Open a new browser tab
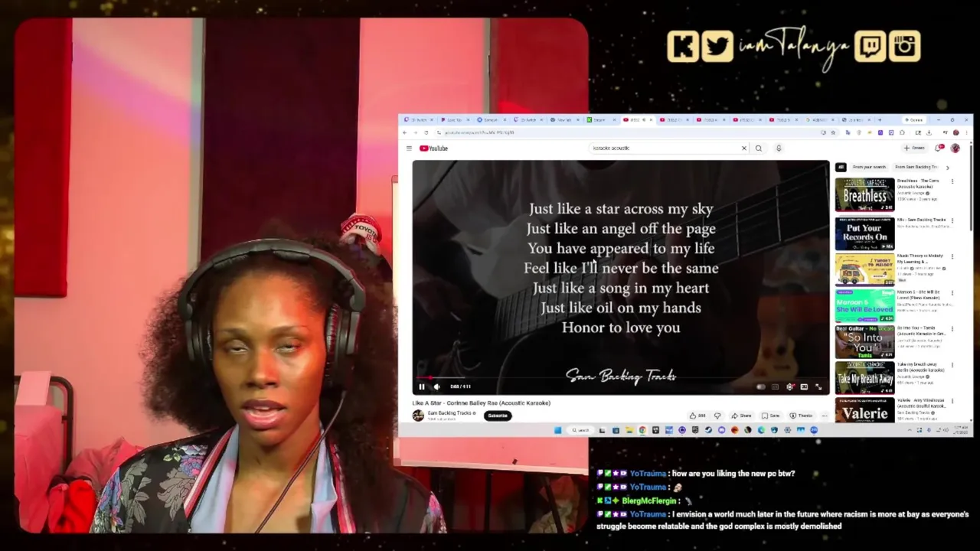The width and height of the screenshot is (980, 551). pyautogui.click(x=879, y=120)
